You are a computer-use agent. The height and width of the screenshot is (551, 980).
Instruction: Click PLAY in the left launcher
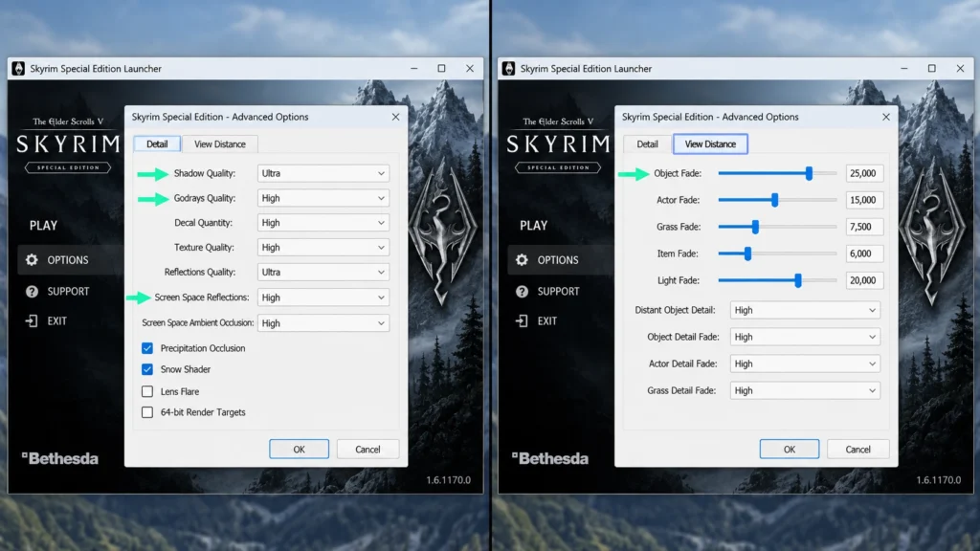click(43, 226)
